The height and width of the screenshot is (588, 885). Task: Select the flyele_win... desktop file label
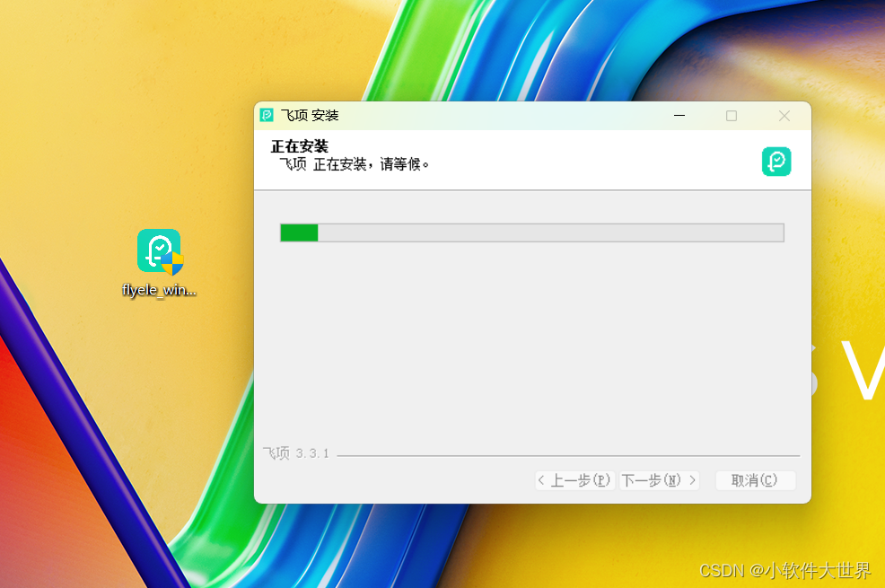pos(159,290)
